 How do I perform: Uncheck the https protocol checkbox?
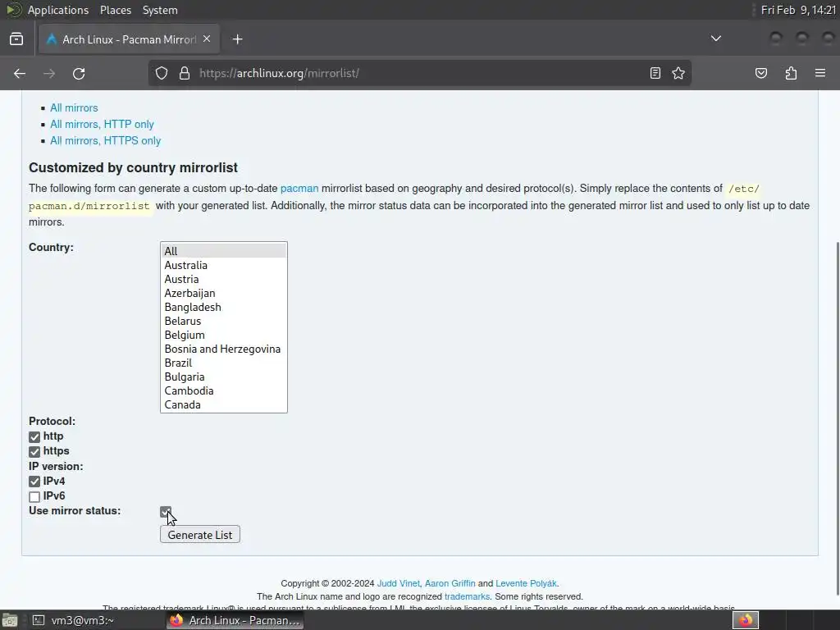(34, 452)
